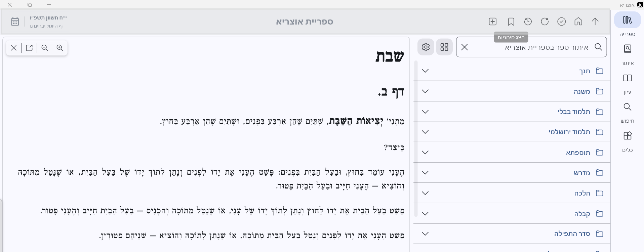Image resolution: width=644 pixels, height=252 pixels.
Task: Click the up arrow toolbar icon
Action: (x=595, y=22)
